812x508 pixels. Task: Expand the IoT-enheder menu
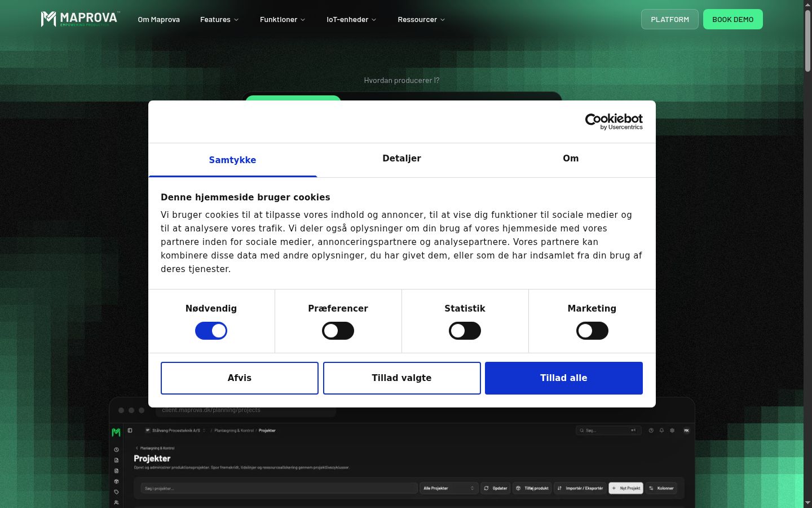click(351, 19)
